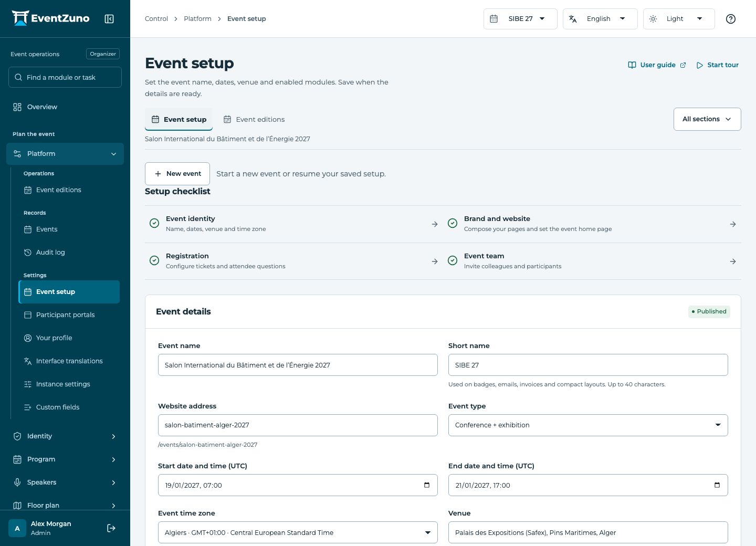The image size is (756, 546).
Task: Open the Event time zone dropdown
Action: (x=298, y=532)
